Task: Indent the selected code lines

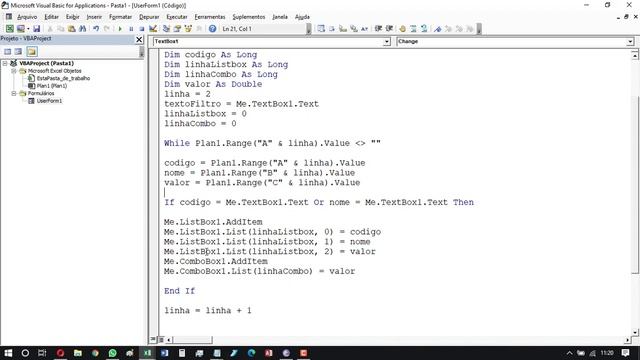Action: point(378,29)
